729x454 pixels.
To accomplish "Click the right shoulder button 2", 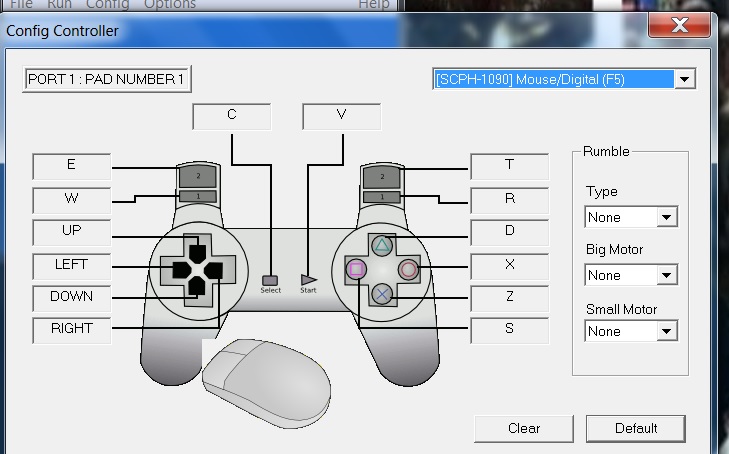I will point(382,177).
